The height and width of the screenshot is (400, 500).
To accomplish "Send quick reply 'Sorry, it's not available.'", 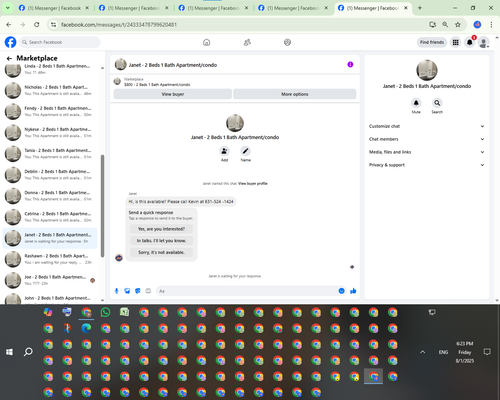I will (x=161, y=252).
